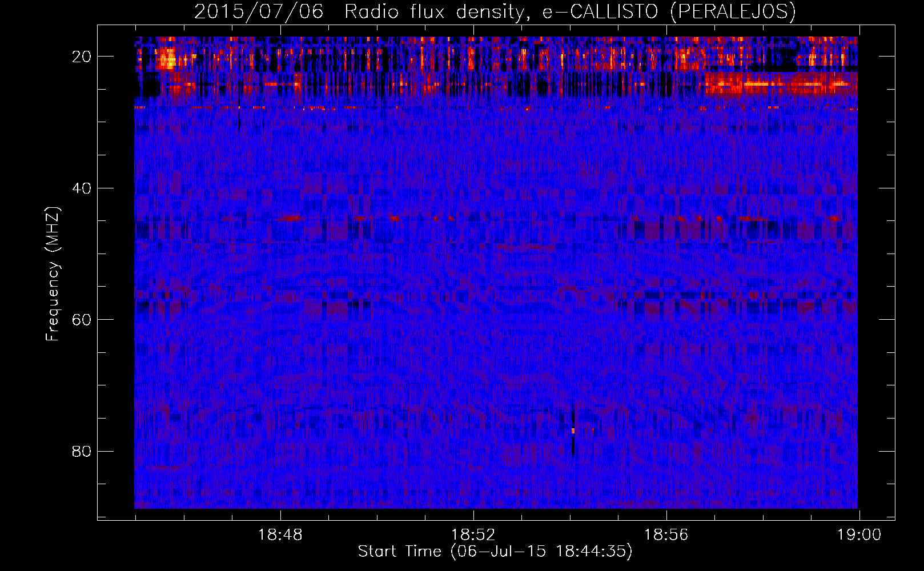Select the 80 frequency tick label

[x=82, y=451]
